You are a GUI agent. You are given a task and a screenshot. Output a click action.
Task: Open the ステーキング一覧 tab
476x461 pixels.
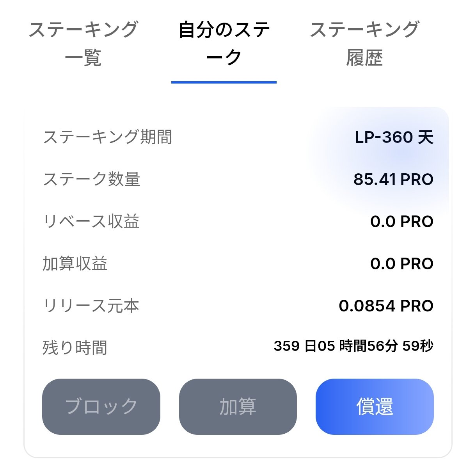[x=83, y=43]
